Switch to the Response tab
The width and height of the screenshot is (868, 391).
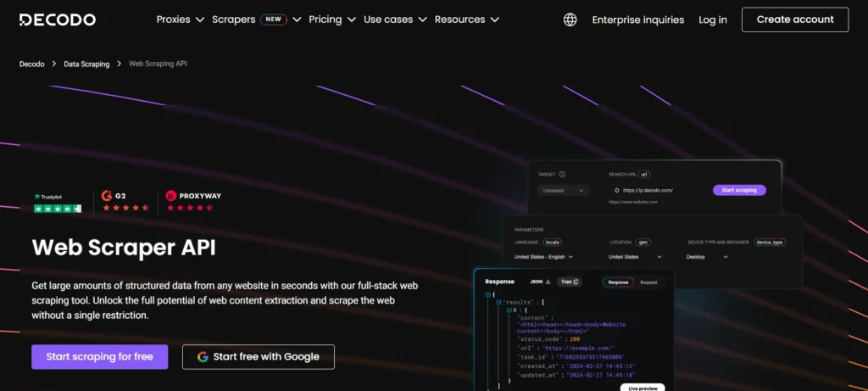click(x=618, y=282)
